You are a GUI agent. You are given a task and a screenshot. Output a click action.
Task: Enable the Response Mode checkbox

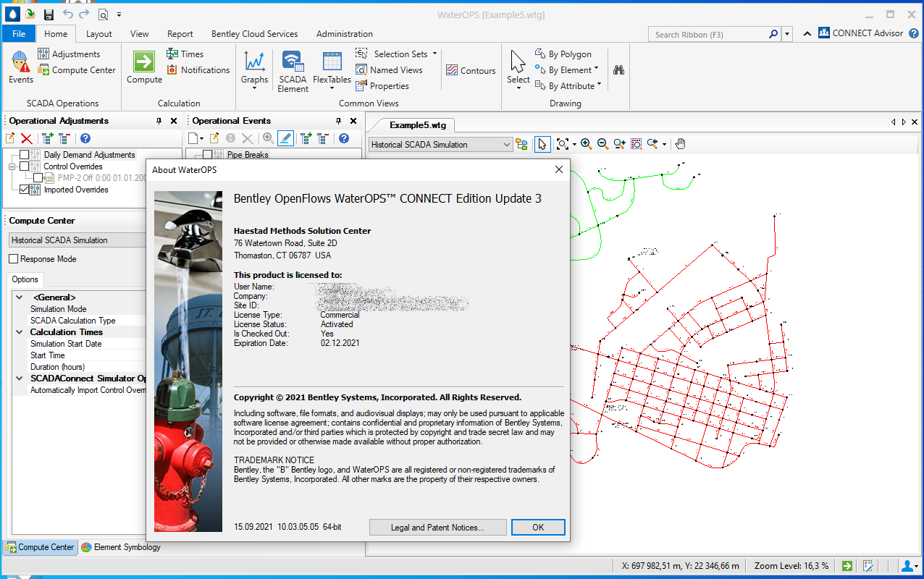coord(14,259)
